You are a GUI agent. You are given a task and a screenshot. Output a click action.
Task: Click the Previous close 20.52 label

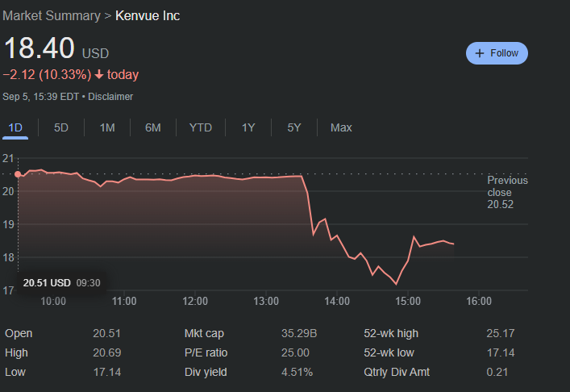pyautogui.click(x=507, y=192)
